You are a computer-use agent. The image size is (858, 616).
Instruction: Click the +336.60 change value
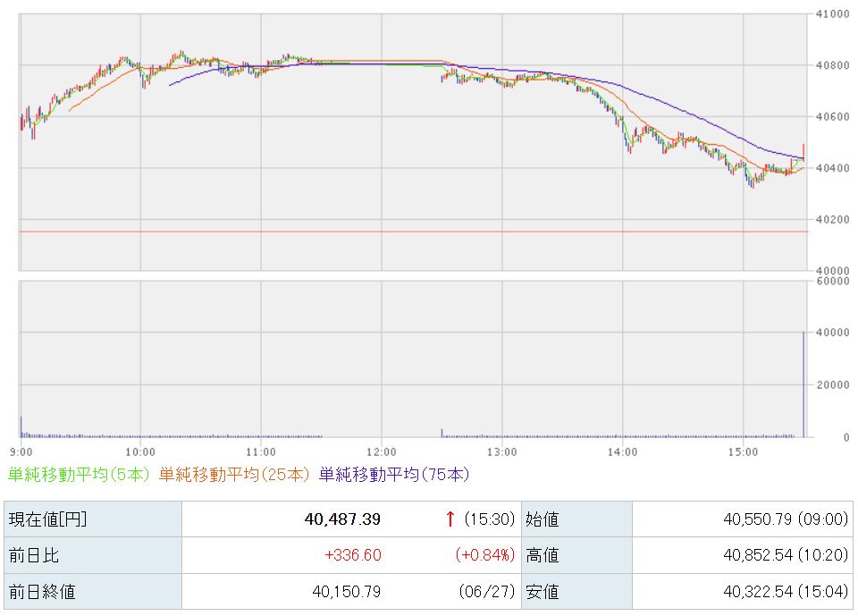[353, 555]
